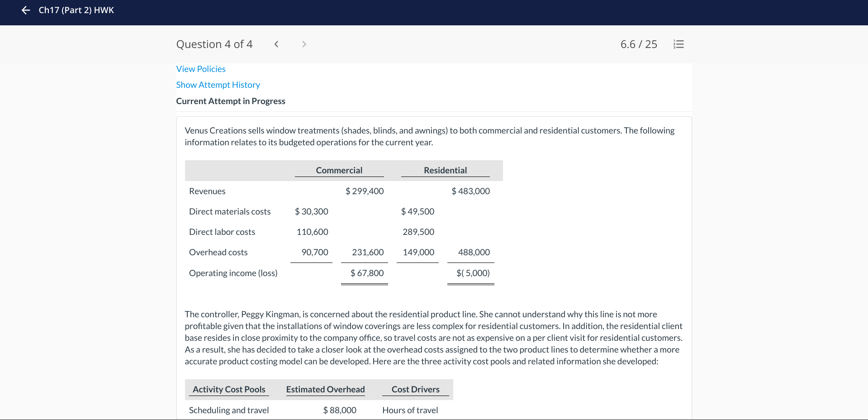This screenshot has height=420, width=868.
Task: Click the Activity Cost Pools header
Action: 229,389
